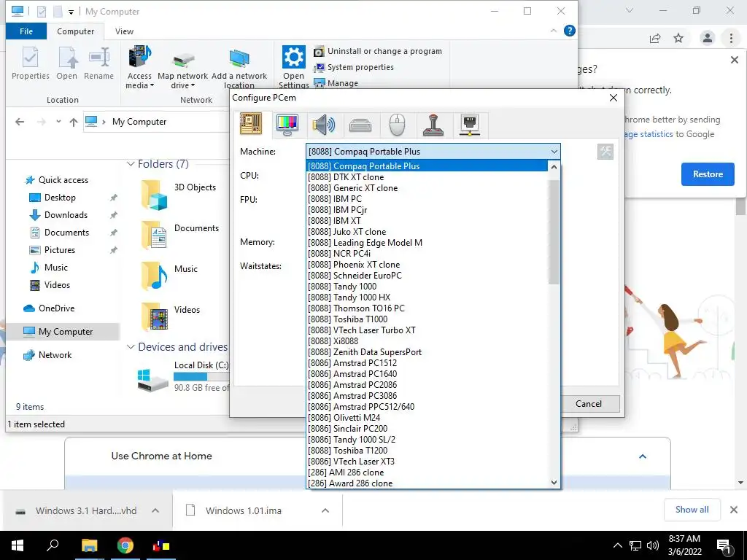Select [8086] Tandy 1000 SL/2
This screenshot has height=560, width=747.
427,440
